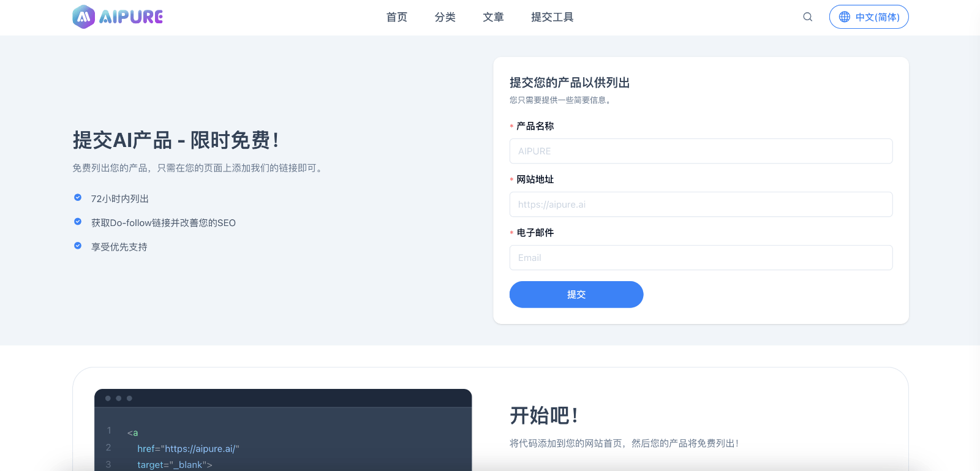This screenshot has width=980, height=471.
Task: Open the 文章 navigation link
Action: pyautogui.click(x=493, y=17)
